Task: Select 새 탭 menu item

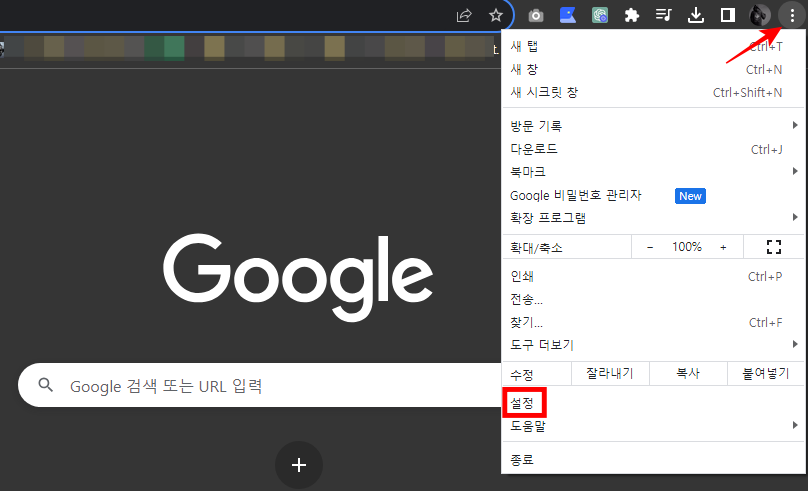Action: point(653,46)
